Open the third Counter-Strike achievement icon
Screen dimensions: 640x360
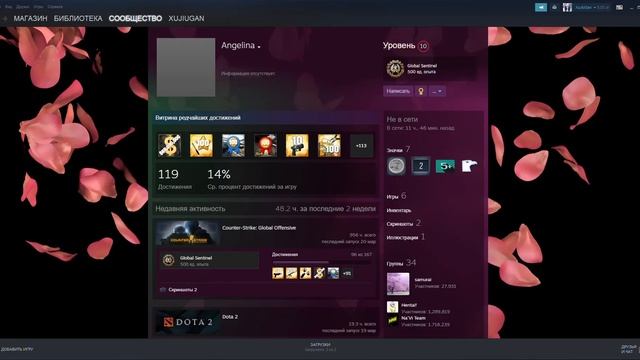coord(305,273)
